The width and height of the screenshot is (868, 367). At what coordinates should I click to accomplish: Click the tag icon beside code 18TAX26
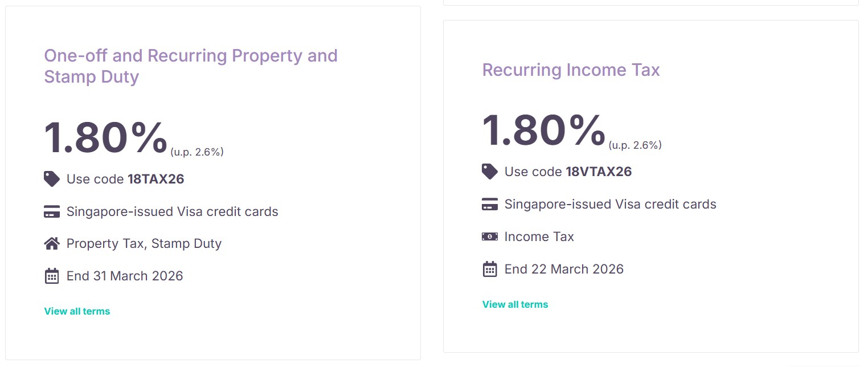pos(52,179)
